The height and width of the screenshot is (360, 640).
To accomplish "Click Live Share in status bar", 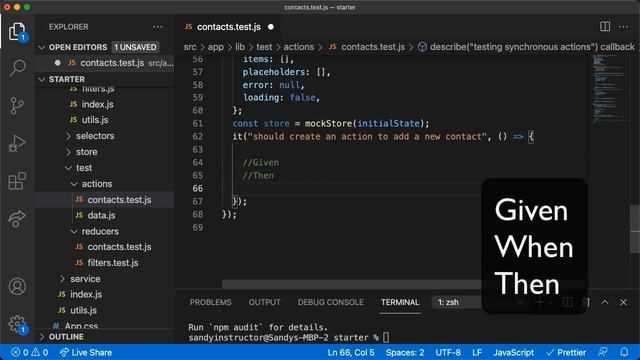I will 86,352.
